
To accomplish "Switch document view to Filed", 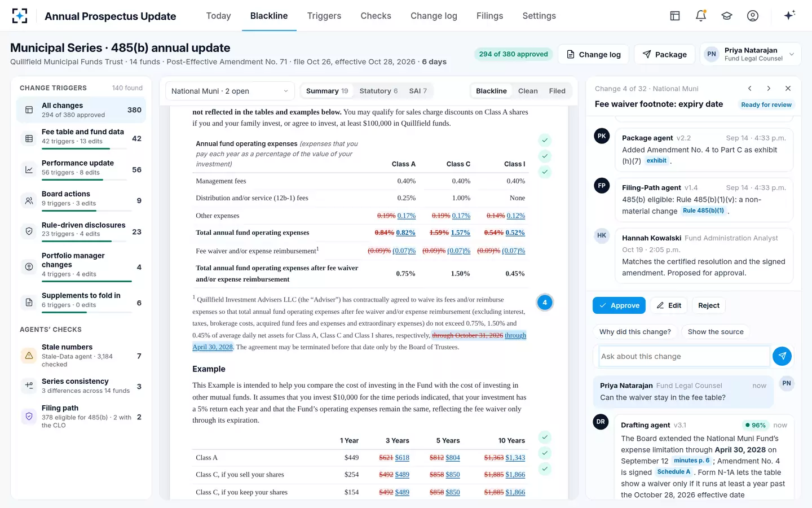I will 557,91.
